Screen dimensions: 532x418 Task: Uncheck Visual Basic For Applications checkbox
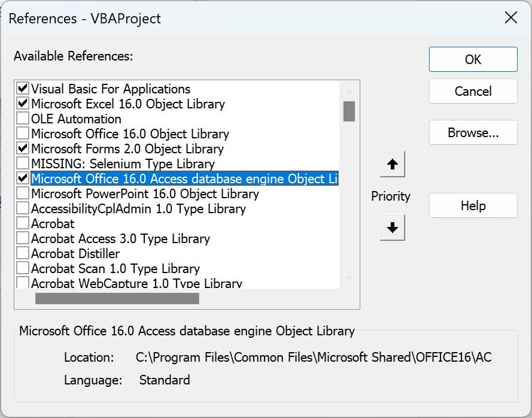coord(23,89)
